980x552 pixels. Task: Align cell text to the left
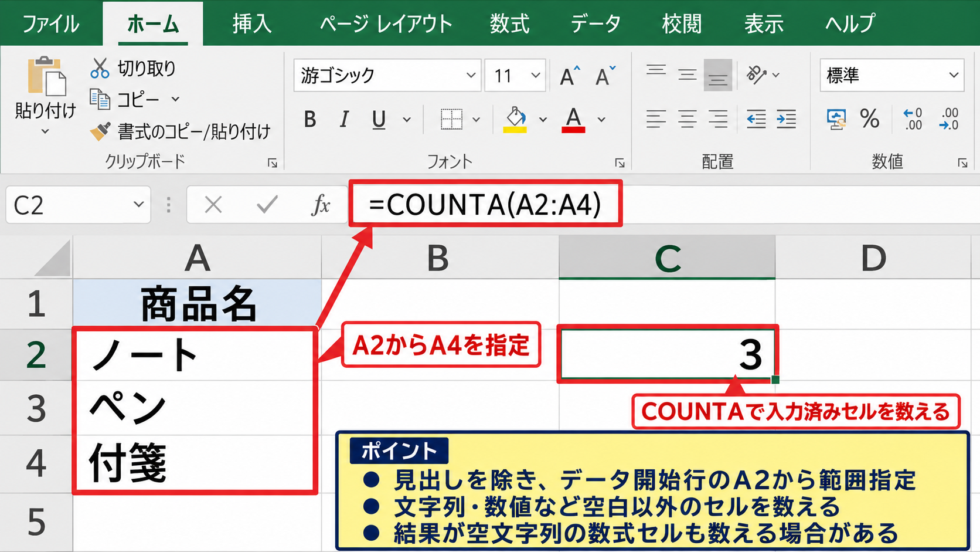[656, 119]
